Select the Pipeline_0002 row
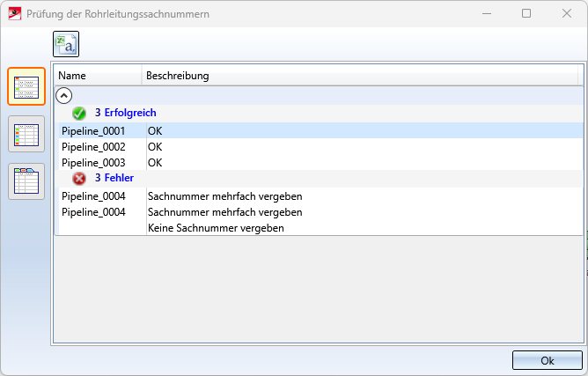The height and width of the screenshot is (376, 588). click(320, 147)
